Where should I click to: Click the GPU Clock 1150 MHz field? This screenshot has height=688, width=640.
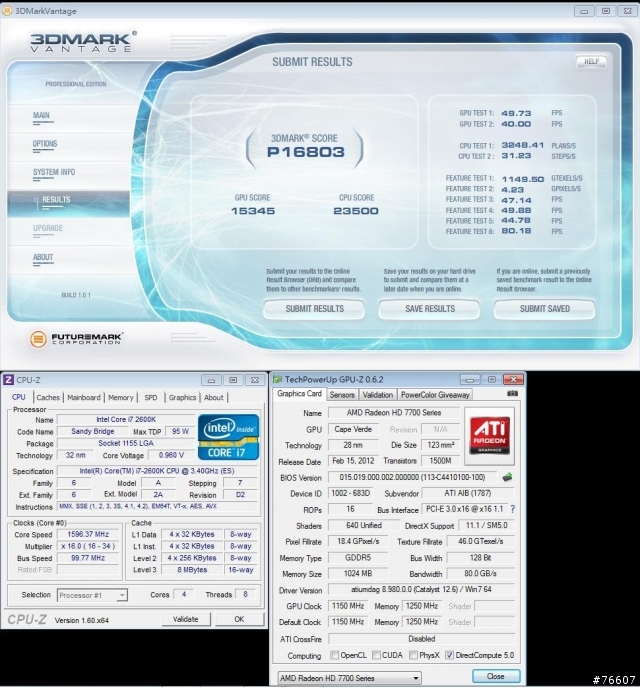tap(348, 606)
